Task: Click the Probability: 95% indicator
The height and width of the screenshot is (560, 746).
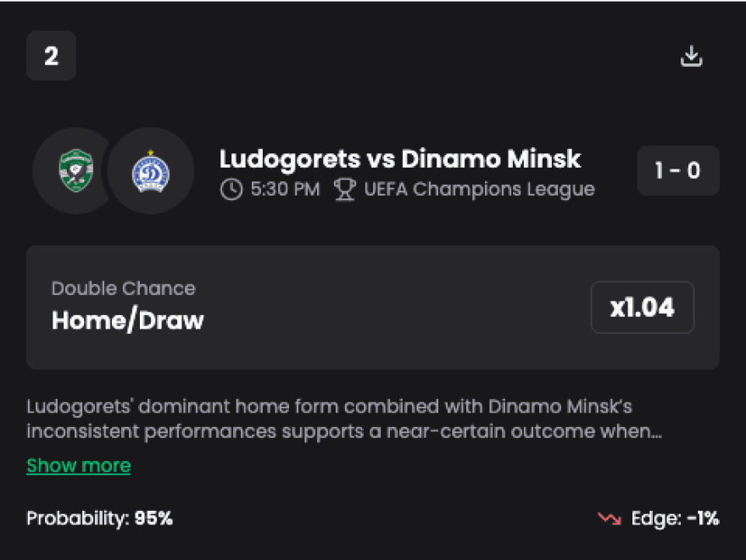Action: tap(99, 518)
